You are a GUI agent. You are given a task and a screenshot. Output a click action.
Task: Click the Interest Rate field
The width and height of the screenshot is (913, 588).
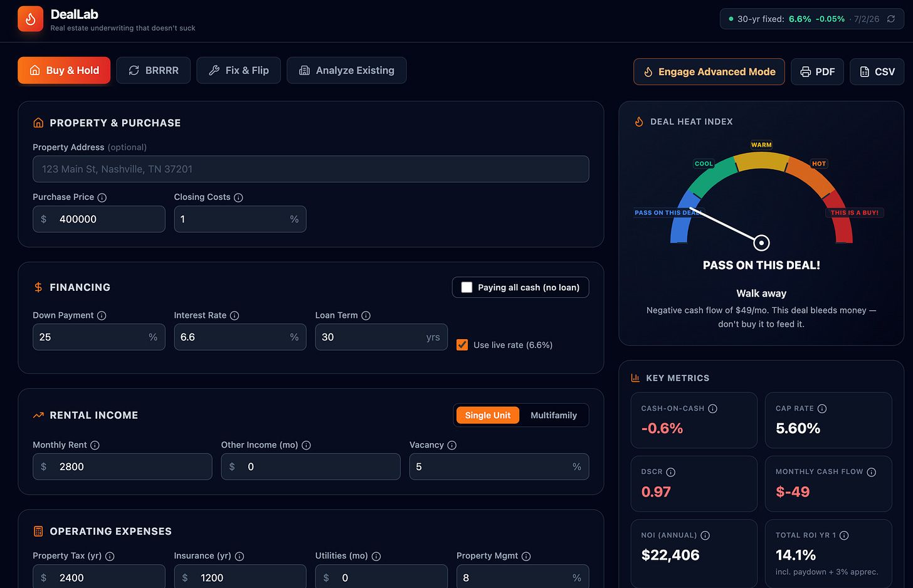click(240, 337)
